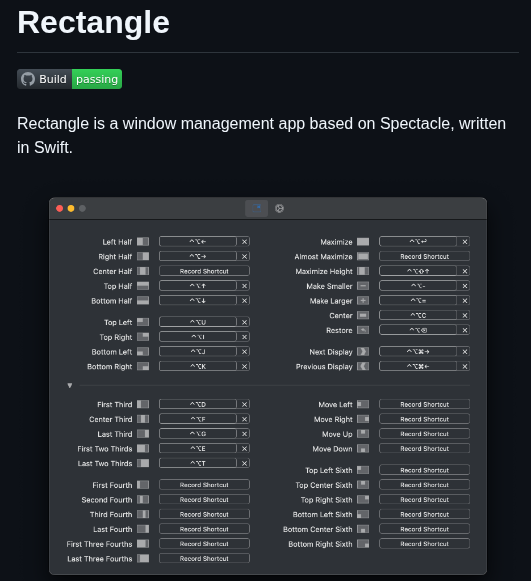Click the Almost Maximize layout icon
Image resolution: width=531 pixels, height=581 pixels.
click(363, 256)
